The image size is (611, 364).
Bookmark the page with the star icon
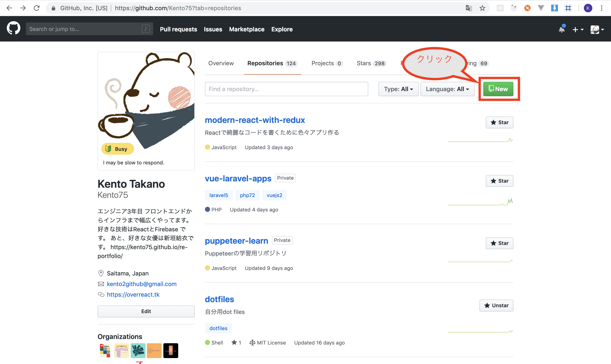pyautogui.click(x=483, y=8)
